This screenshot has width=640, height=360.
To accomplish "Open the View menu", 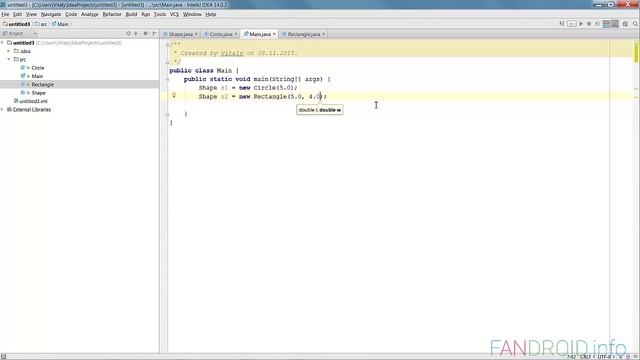I will point(31,14).
